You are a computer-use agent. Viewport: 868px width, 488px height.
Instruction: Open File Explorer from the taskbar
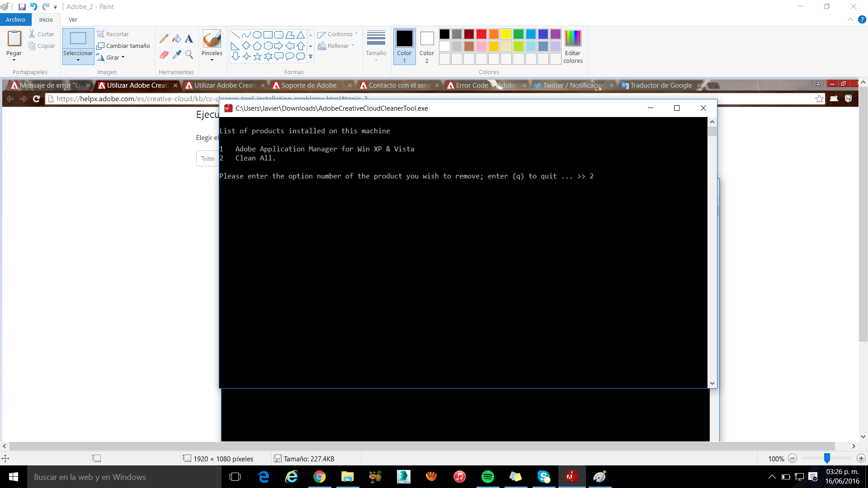pyautogui.click(x=347, y=477)
